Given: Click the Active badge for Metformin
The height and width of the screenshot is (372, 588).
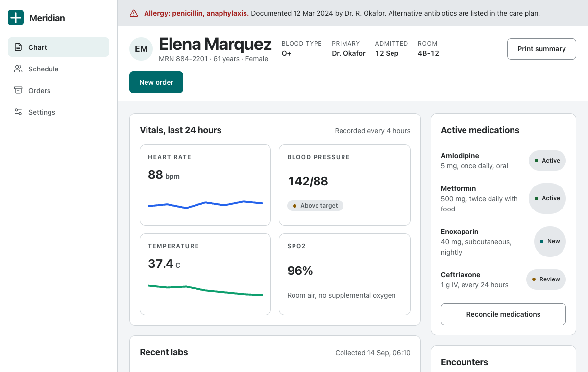Looking at the screenshot, I should [547, 198].
